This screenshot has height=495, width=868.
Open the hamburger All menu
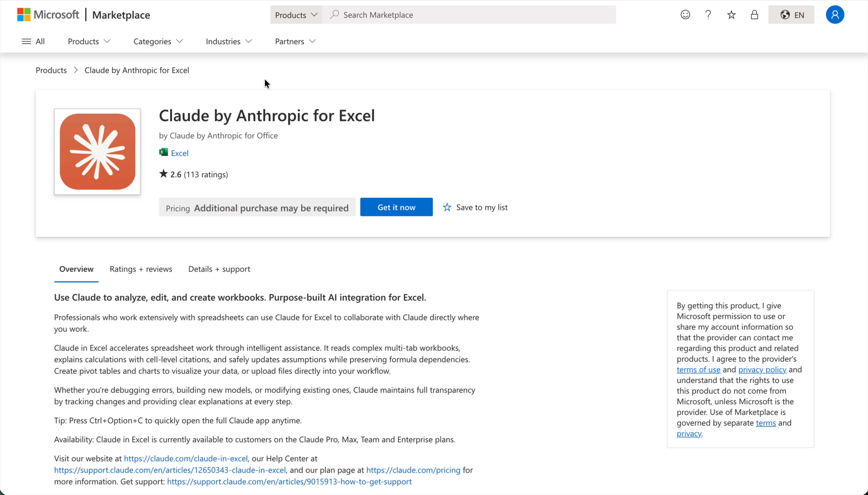(x=33, y=41)
